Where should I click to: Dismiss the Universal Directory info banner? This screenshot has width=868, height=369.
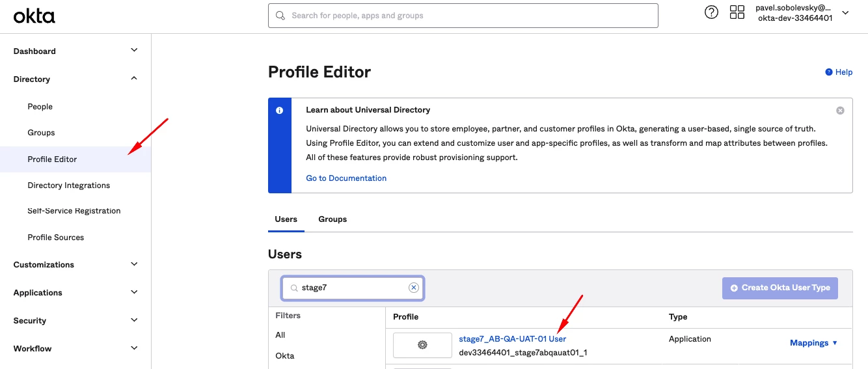[x=840, y=111]
